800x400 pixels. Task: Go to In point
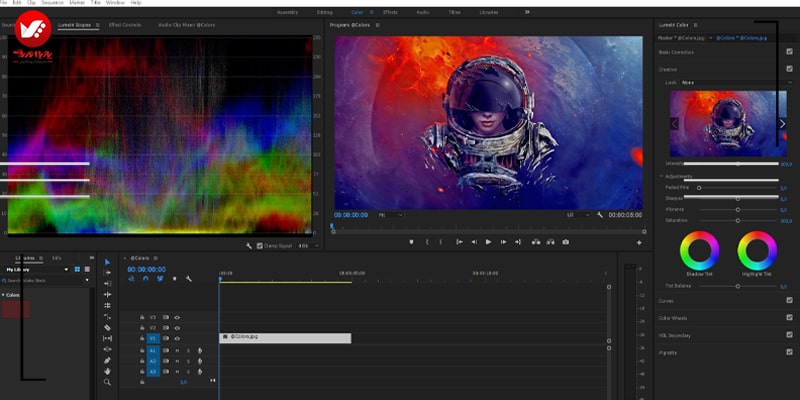[x=459, y=242]
